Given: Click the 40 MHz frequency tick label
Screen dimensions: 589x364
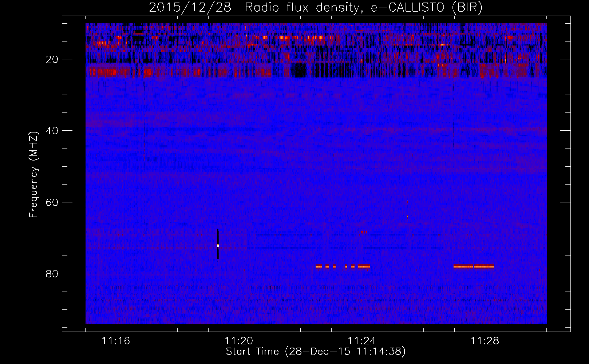Looking at the screenshot, I should click(52, 131).
